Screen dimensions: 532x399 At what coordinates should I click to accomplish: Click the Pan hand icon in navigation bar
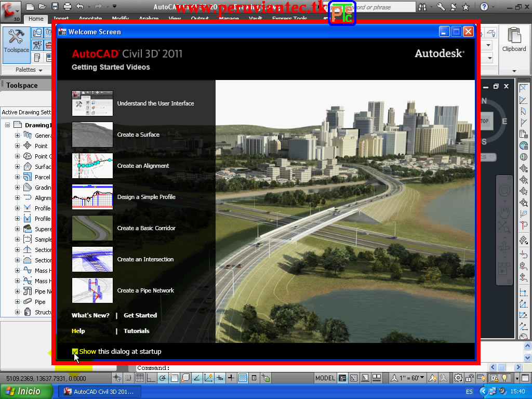[504, 212]
